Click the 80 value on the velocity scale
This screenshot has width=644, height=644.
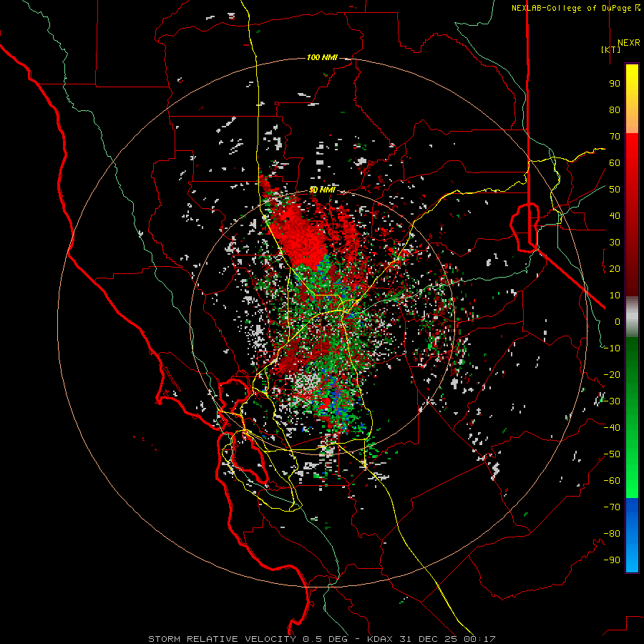coord(615,110)
